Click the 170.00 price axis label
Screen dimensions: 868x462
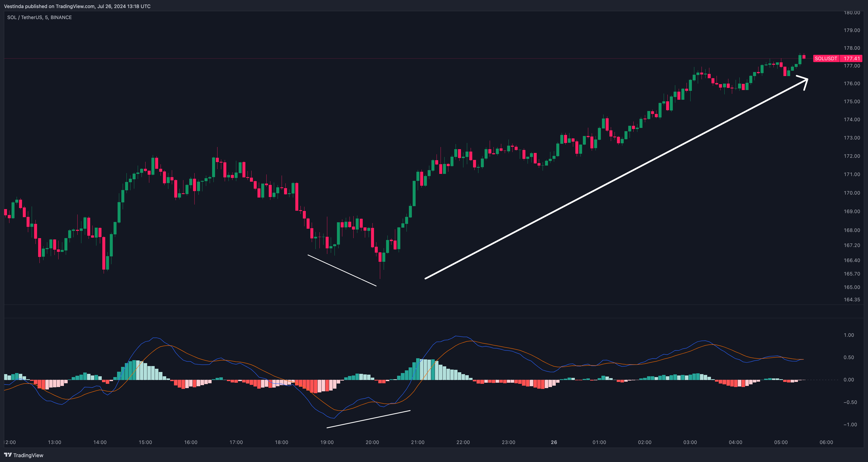(x=852, y=192)
